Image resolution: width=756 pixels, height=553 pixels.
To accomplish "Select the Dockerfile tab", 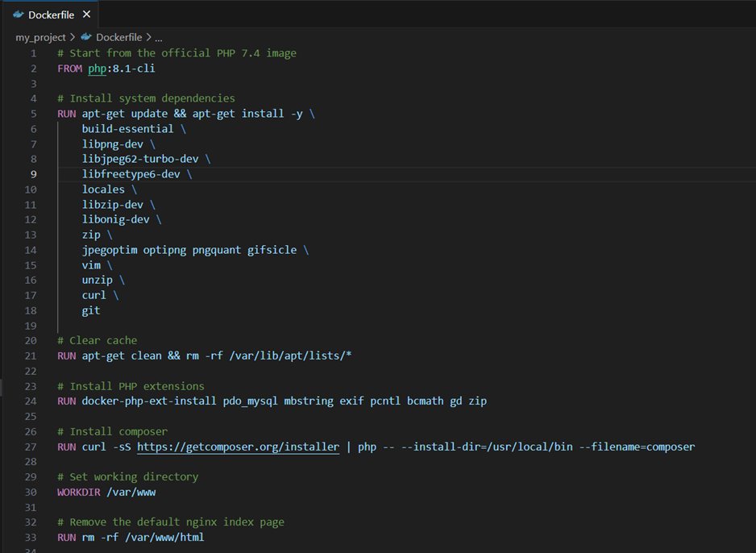I will tap(51, 14).
